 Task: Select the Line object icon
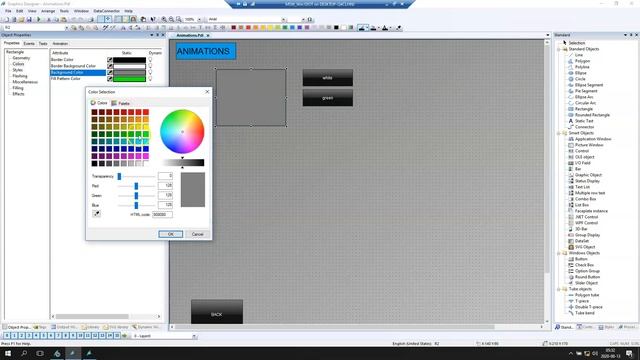tap(571, 55)
